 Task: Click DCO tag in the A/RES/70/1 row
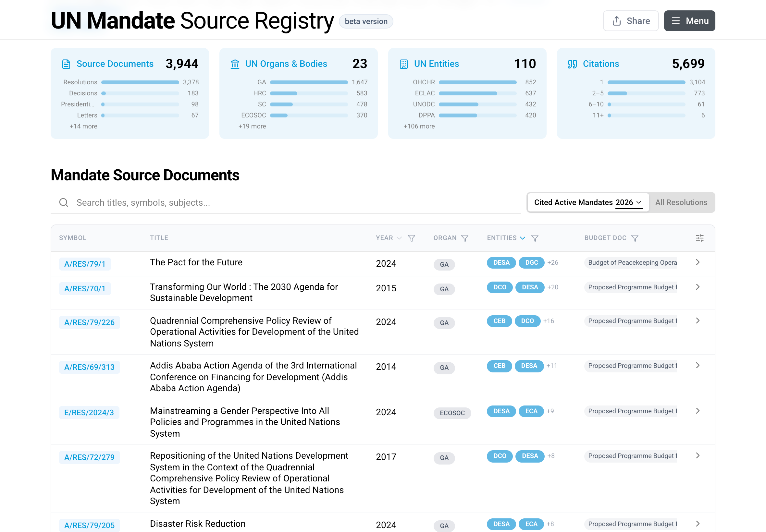(500, 287)
